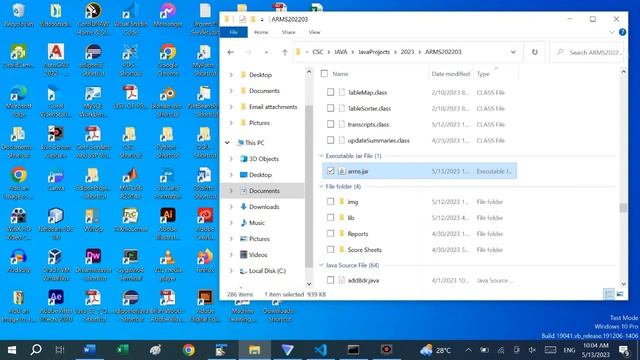
Task: Check the box for Score Sheets folder
Action: 331,249
